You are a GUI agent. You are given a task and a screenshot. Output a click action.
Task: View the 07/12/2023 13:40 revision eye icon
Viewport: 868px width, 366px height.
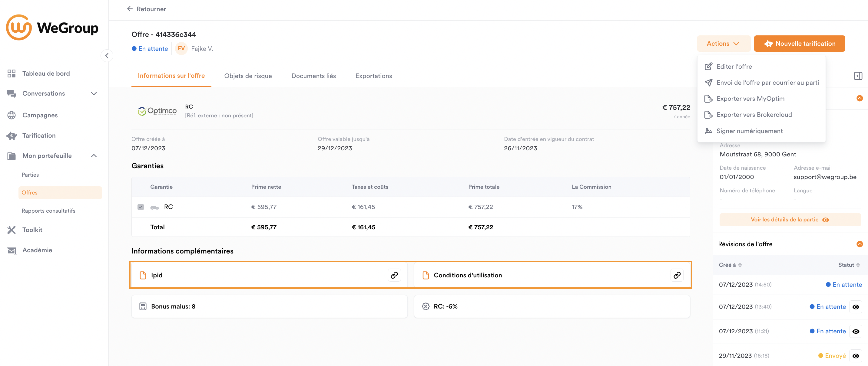pyautogui.click(x=855, y=307)
